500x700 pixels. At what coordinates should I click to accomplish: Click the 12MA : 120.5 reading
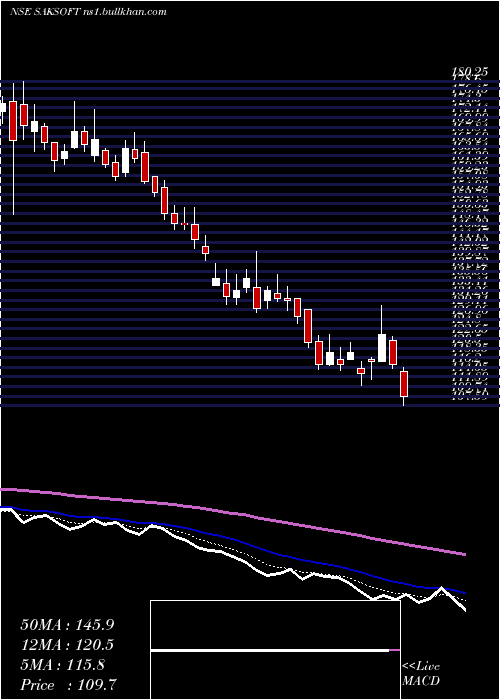pos(67,645)
